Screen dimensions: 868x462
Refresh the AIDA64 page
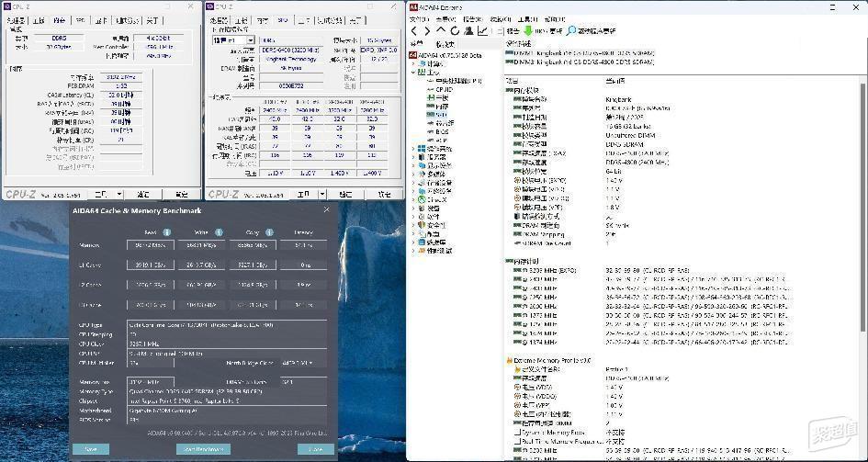pos(455,31)
